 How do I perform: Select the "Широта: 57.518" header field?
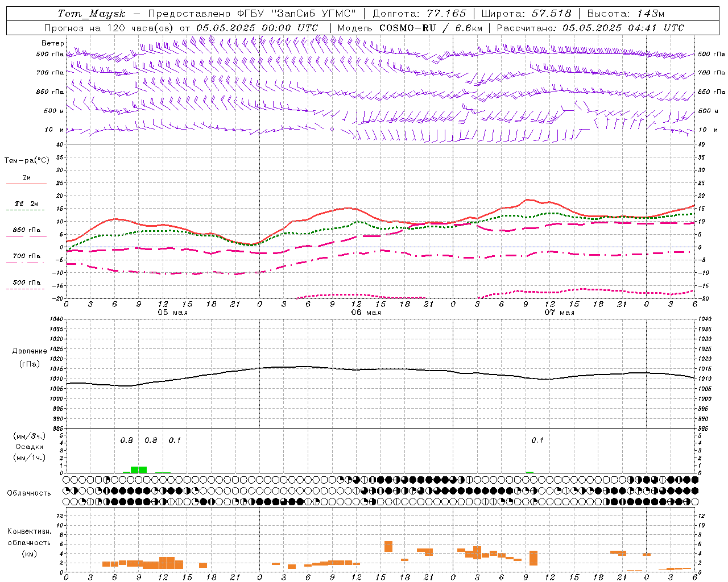pyautogui.click(x=526, y=14)
